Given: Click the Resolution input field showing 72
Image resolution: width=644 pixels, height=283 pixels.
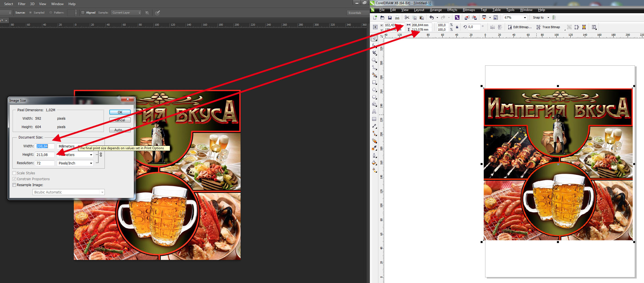Looking at the screenshot, I should [x=45, y=163].
